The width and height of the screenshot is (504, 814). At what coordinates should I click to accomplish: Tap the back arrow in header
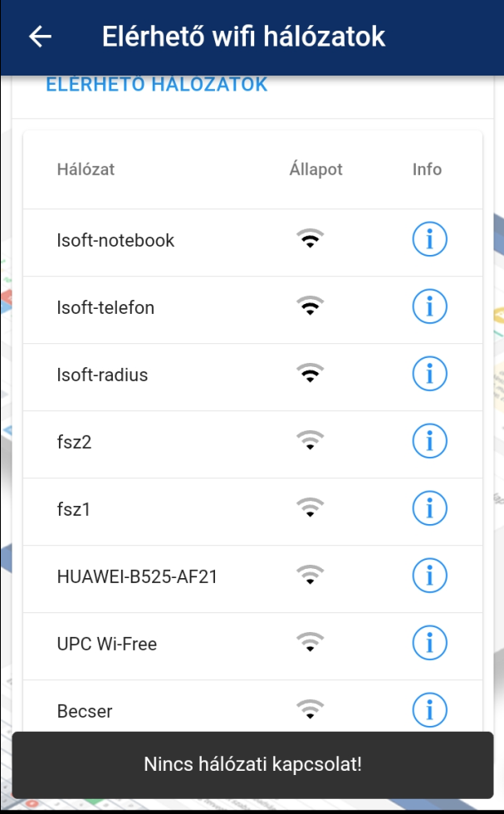click(x=40, y=37)
